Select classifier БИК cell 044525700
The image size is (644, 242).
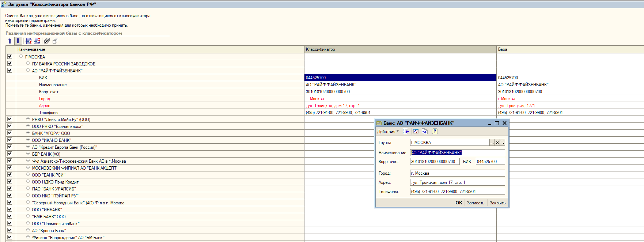click(x=400, y=77)
